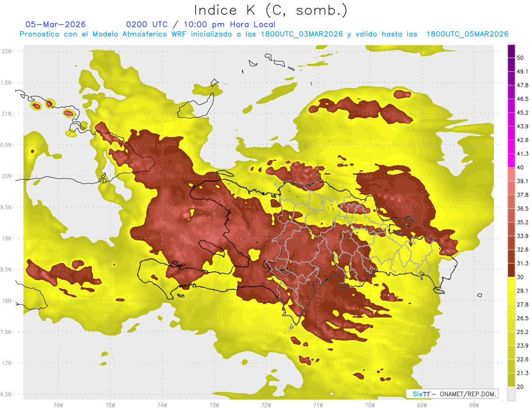Click the colorbar value "39.1"
Screen dimensions: 532x411
click(x=523, y=181)
